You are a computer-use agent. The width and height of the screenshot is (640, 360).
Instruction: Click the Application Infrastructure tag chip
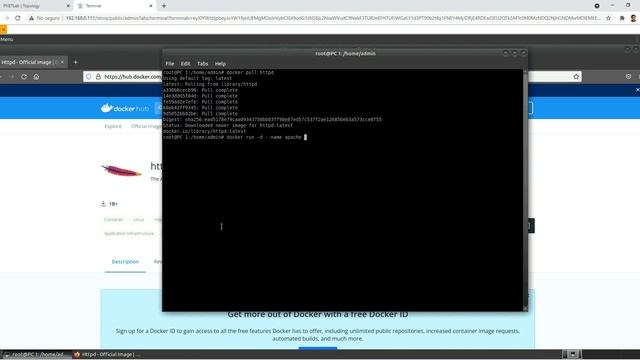[x=129, y=233]
